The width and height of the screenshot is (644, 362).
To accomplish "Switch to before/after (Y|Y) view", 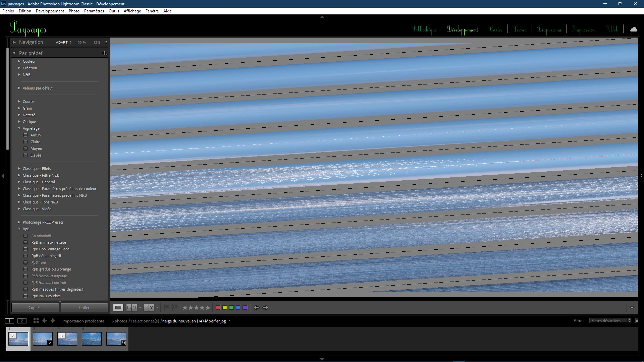I will click(x=148, y=307).
